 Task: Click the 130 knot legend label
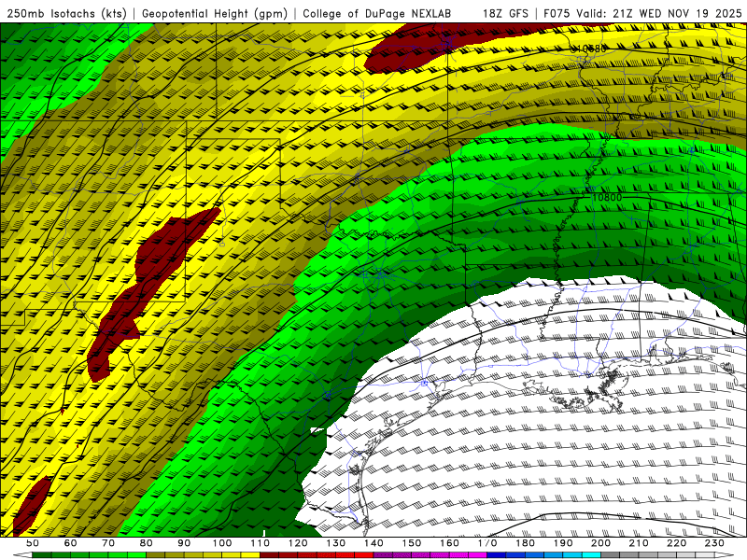coord(336,543)
